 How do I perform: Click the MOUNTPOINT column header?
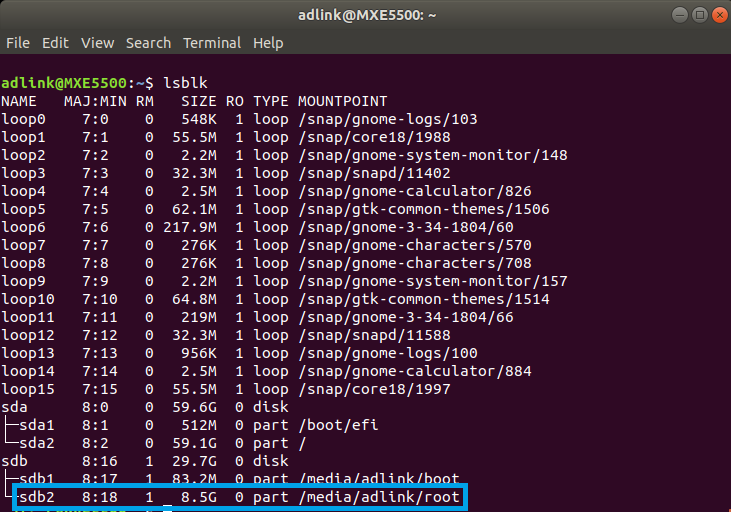point(342,101)
